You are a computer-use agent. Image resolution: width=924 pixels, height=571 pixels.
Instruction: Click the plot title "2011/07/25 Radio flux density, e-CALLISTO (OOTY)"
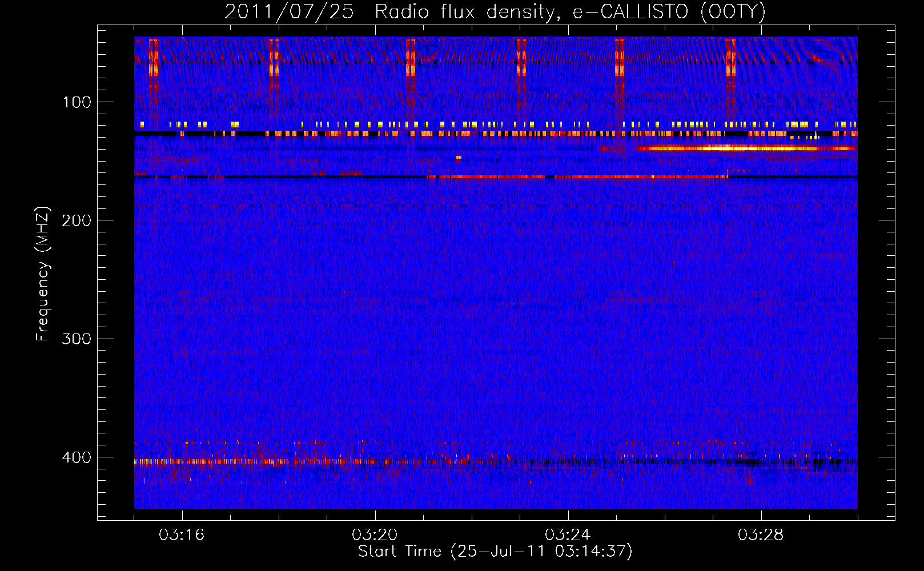tap(495, 11)
